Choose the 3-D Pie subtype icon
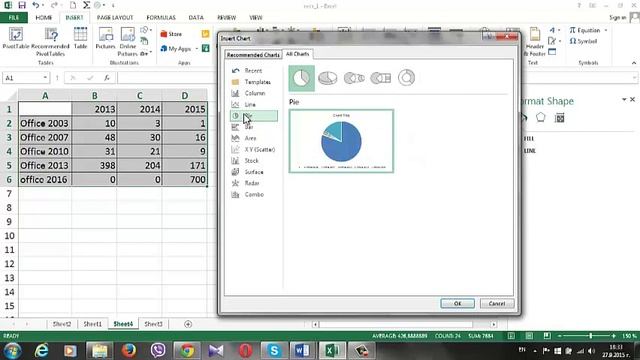The image size is (640, 360). 328,78
